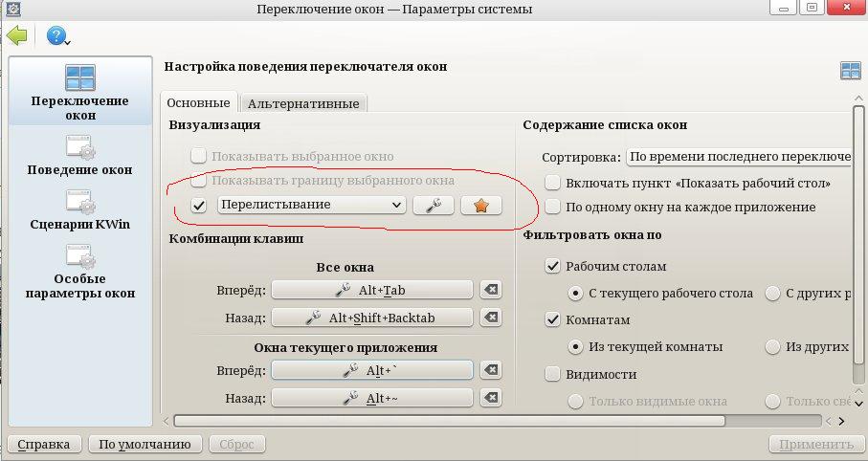Click the horizontal scrollbar left arrow
The image size is (868, 461).
click(167, 421)
